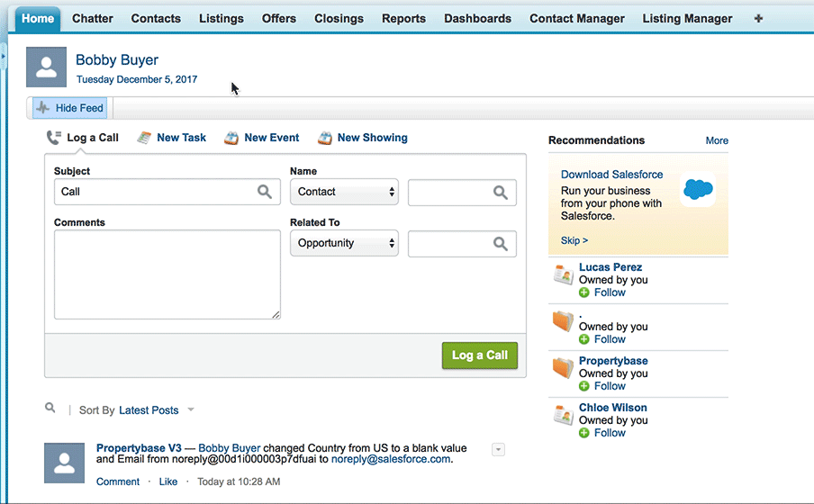Click Propertybase V3 link in feed post
The height and width of the screenshot is (504, 814).
coord(139,448)
